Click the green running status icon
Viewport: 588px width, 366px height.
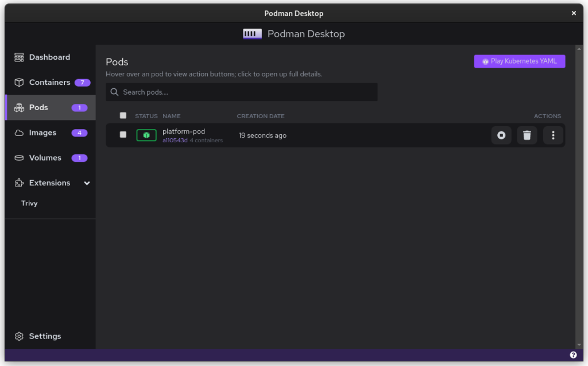[146, 135]
